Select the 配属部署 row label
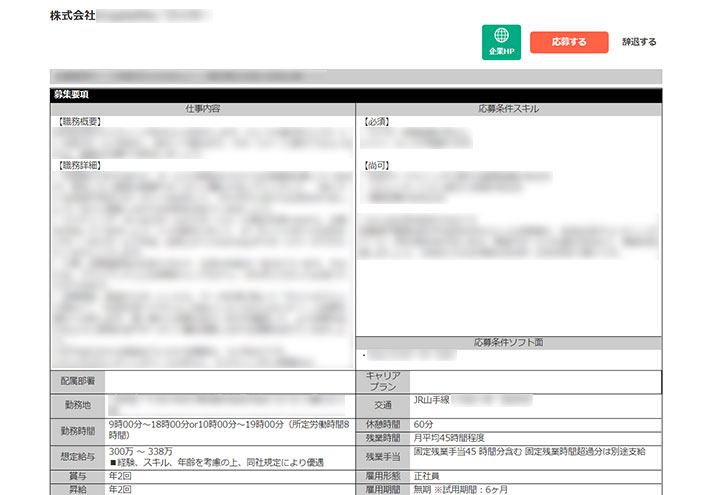The height and width of the screenshot is (495, 720). [78, 381]
